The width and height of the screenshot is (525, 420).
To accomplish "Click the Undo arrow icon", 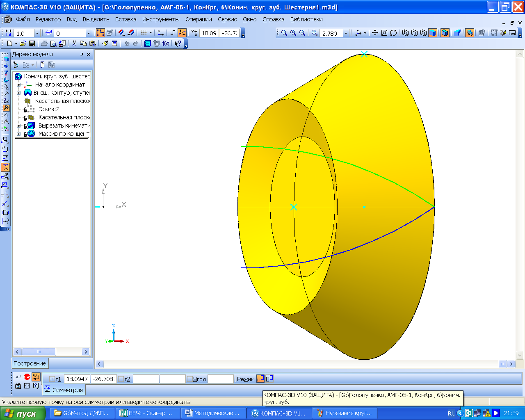I will 127,43.
